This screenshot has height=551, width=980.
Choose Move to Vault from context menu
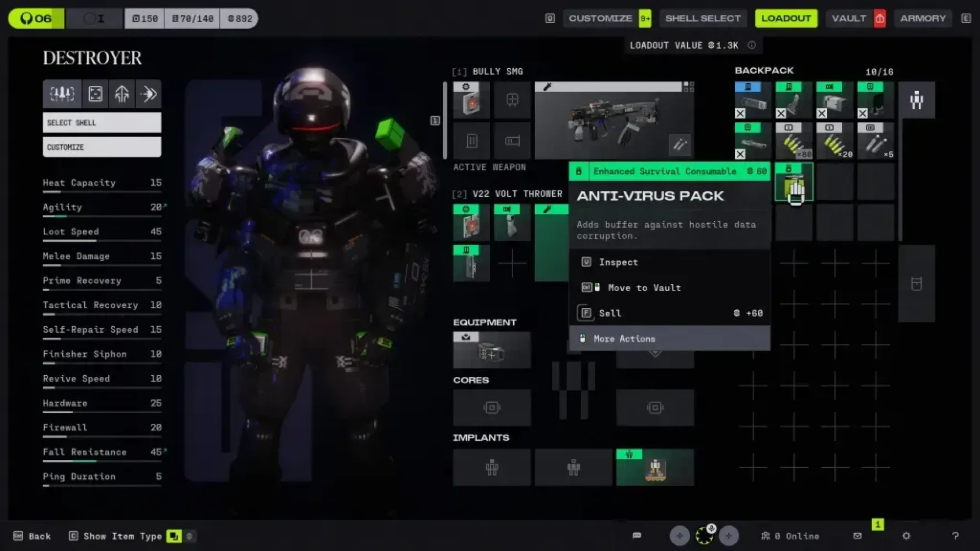tap(644, 288)
